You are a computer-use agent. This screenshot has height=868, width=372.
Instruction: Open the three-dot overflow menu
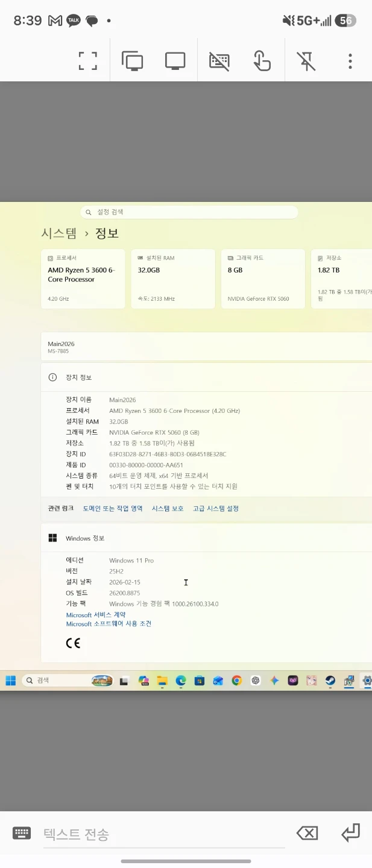(x=350, y=61)
